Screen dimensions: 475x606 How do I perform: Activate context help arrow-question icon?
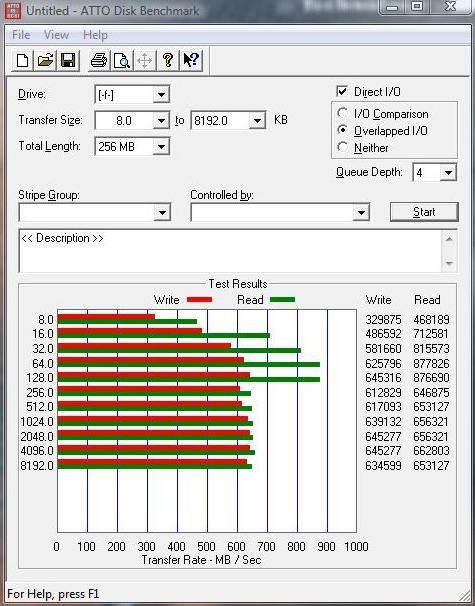[191, 61]
